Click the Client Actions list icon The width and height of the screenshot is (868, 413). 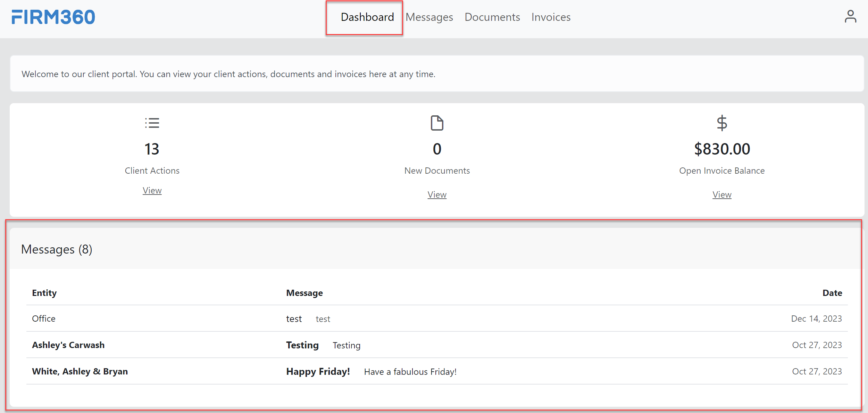[x=152, y=123]
